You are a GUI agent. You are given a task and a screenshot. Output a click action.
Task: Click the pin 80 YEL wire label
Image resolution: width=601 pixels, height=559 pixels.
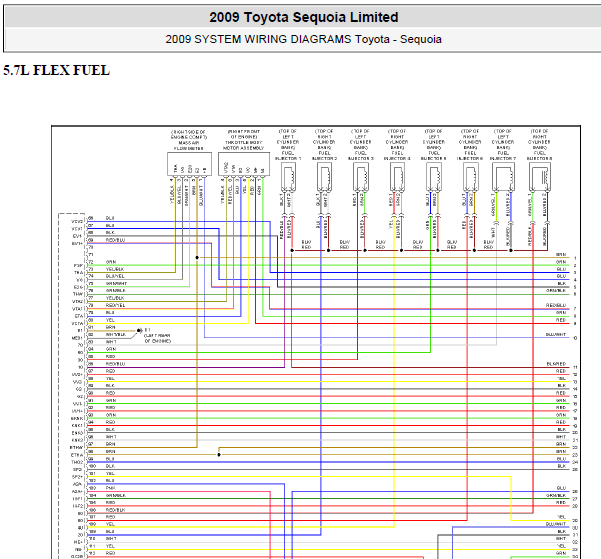point(110,320)
